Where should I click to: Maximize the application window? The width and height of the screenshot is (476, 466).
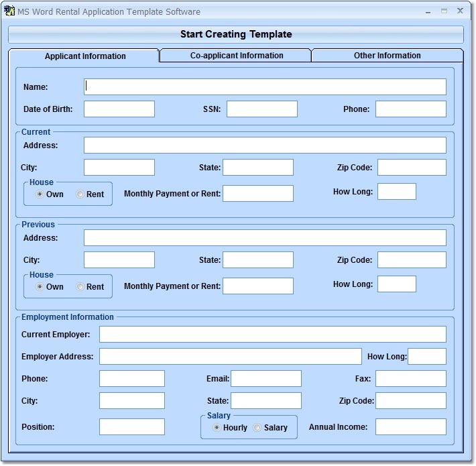tap(444, 11)
